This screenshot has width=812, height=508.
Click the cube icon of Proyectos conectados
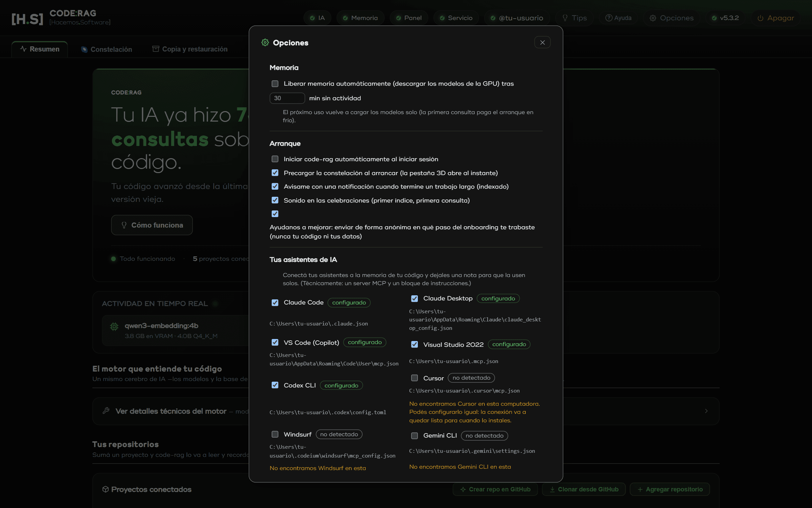[106, 489]
